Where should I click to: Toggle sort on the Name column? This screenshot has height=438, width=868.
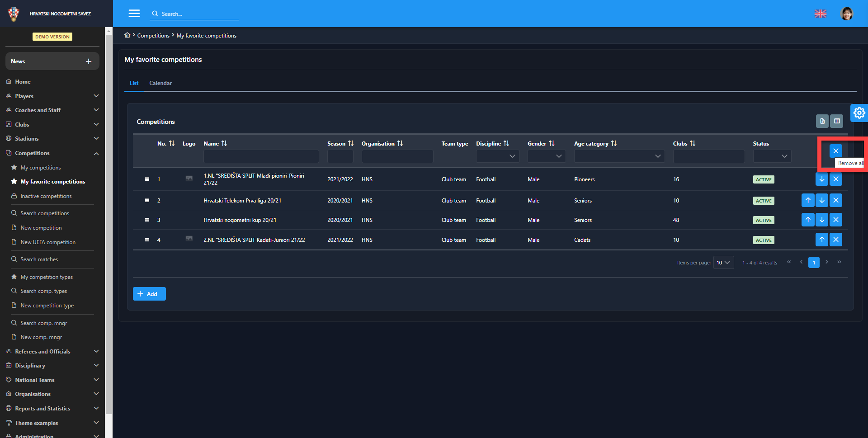(x=224, y=143)
